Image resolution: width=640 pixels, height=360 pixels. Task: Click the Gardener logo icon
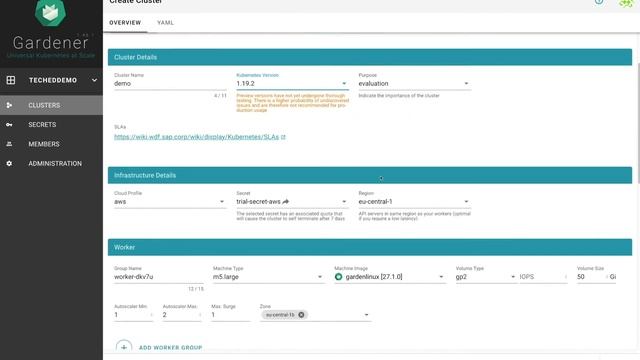pyautogui.click(x=50, y=12)
